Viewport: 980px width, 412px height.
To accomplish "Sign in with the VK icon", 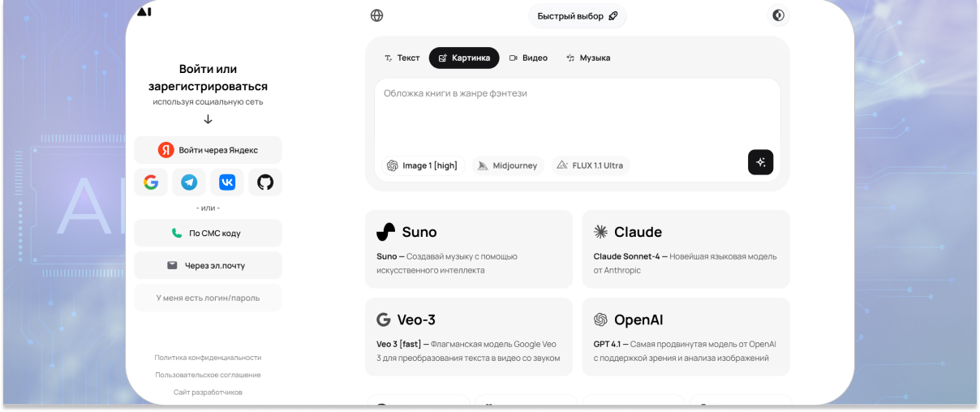I will 227,182.
